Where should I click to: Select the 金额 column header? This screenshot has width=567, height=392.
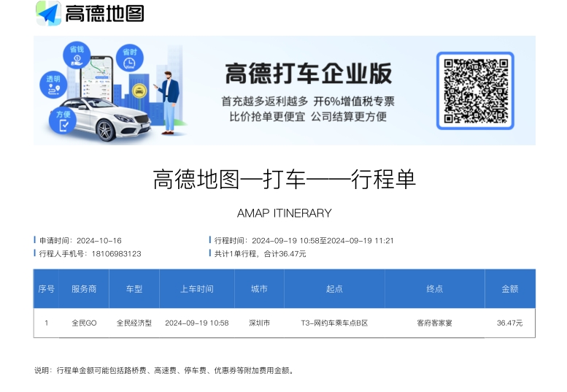click(x=509, y=289)
